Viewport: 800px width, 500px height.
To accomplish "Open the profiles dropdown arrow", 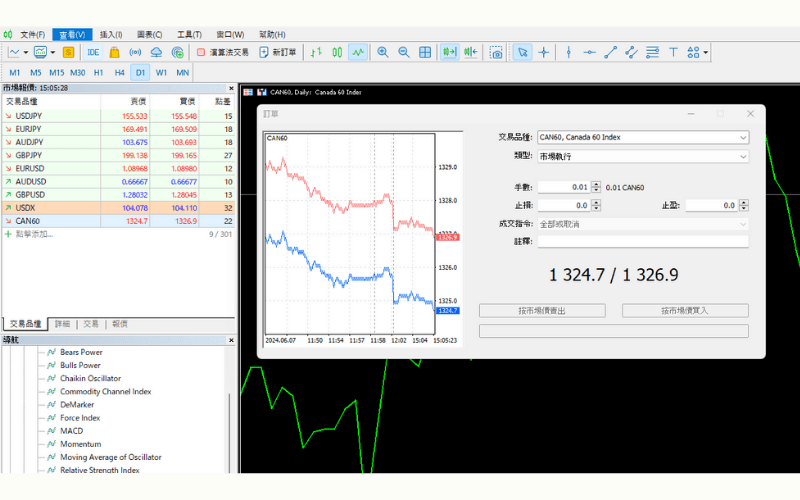I will click(53, 52).
